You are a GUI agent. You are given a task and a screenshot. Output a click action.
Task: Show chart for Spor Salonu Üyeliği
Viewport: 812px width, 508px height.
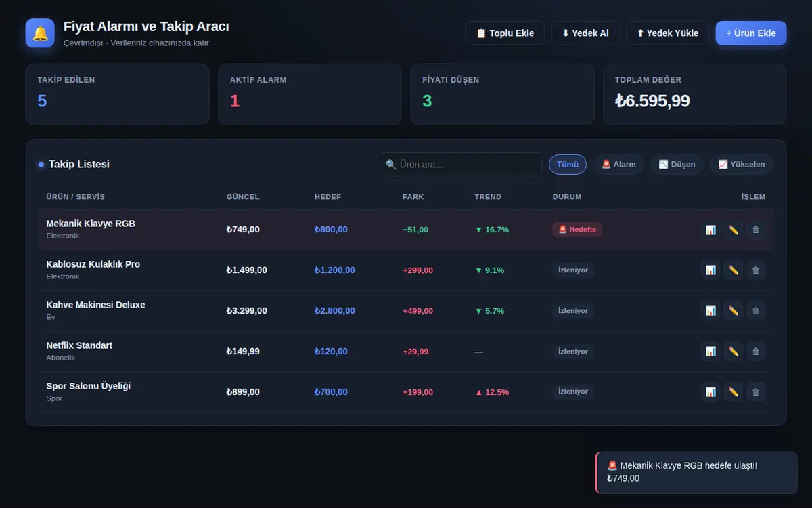coord(710,391)
